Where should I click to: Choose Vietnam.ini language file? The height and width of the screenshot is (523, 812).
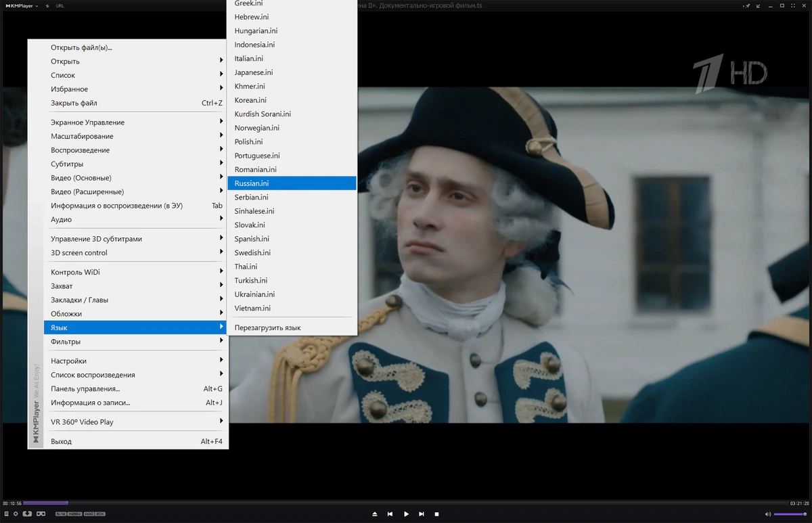point(292,308)
